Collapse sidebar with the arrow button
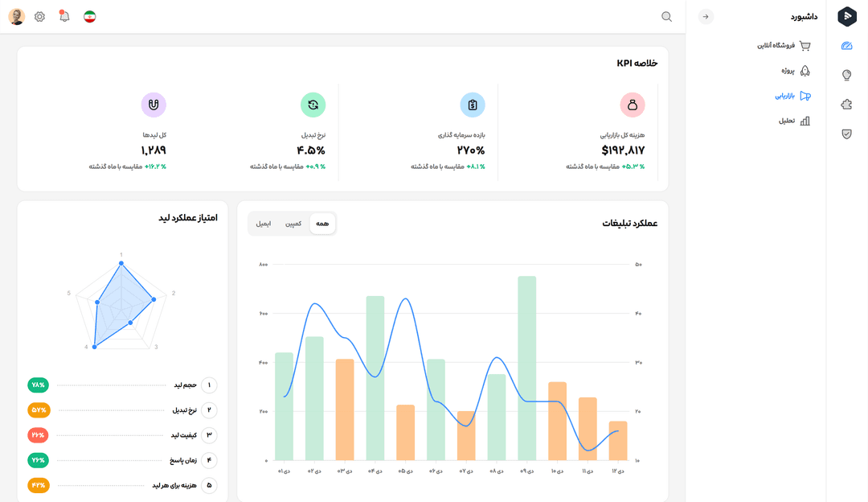This screenshot has width=868, height=502. pyautogui.click(x=706, y=17)
